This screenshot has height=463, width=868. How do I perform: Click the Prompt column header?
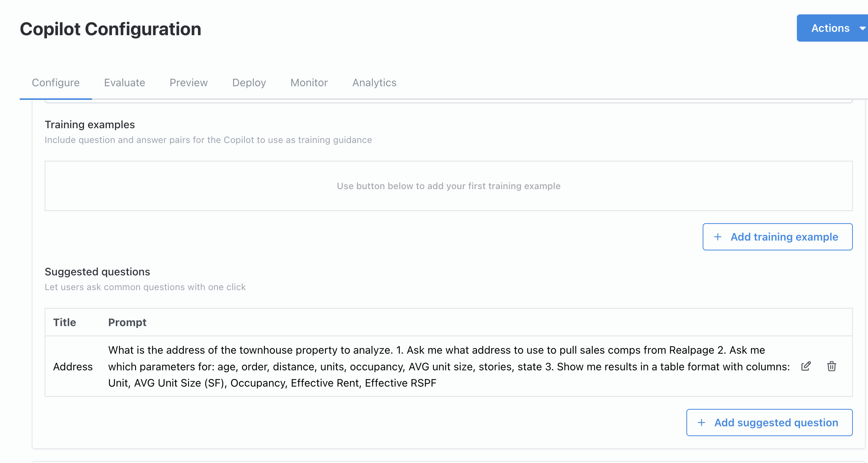click(x=127, y=322)
